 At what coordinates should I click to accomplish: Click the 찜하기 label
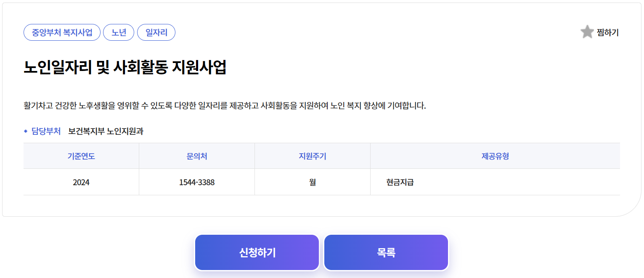(608, 32)
